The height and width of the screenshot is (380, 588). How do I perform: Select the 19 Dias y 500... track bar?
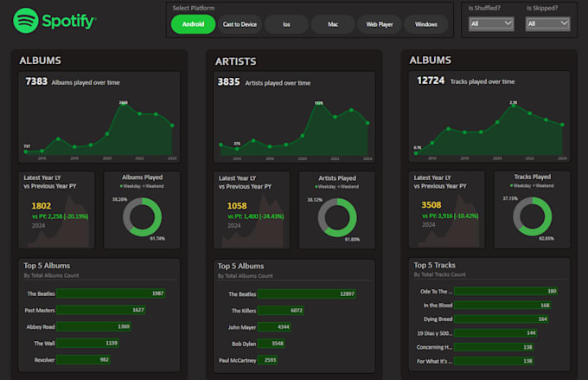[495, 332]
